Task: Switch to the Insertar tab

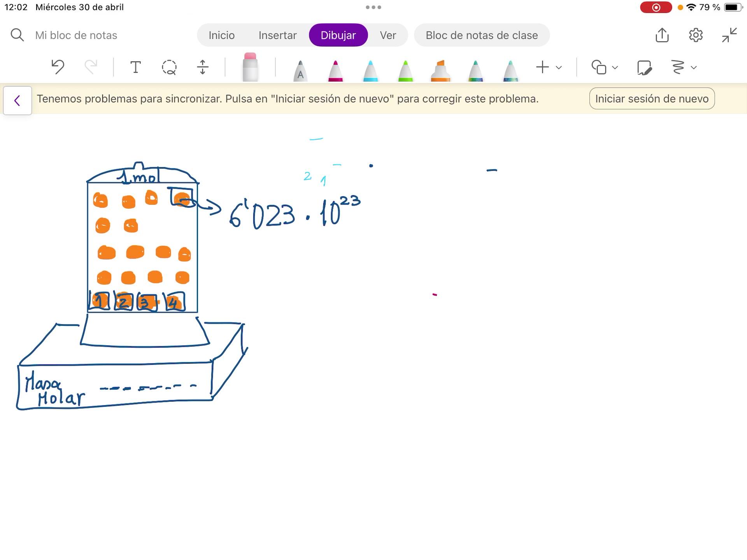Action: tap(277, 35)
